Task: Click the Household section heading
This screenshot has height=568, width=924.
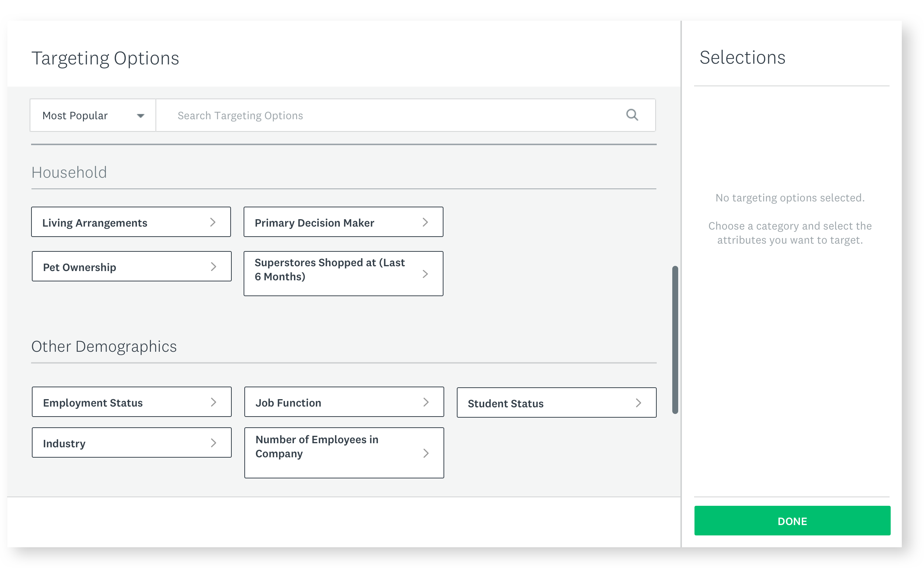Action: tap(69, 172)
